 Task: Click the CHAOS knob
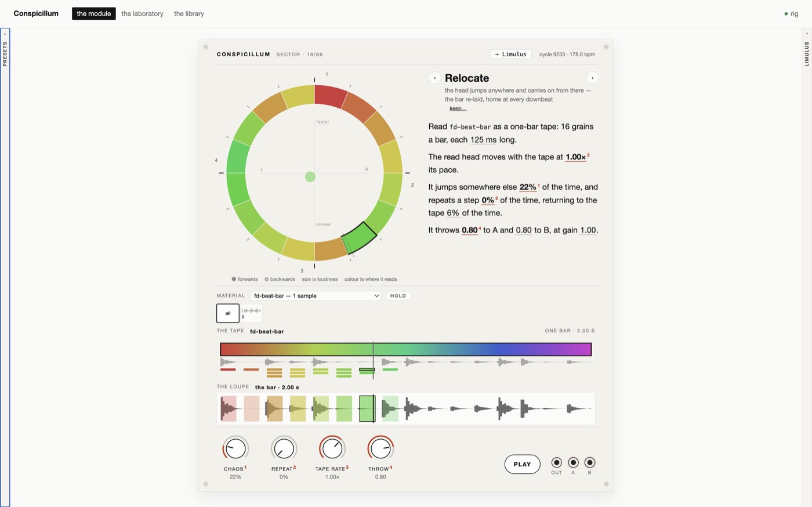(235, 448)
